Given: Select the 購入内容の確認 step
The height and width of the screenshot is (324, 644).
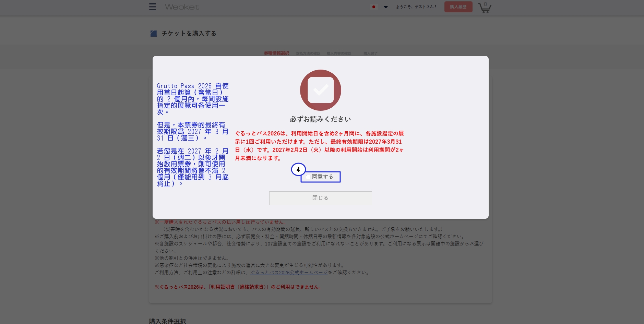Looking at the screenshot, I should (339, 53).
